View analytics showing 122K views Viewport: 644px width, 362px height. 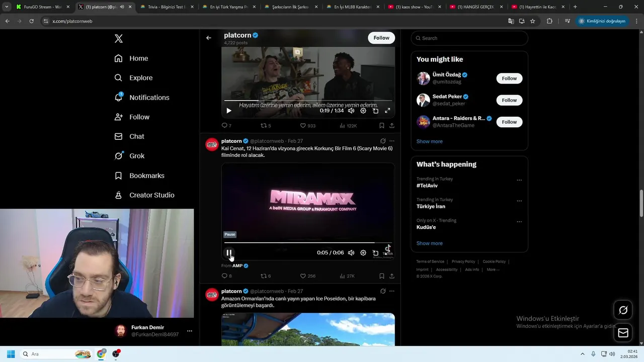[348, 126]
